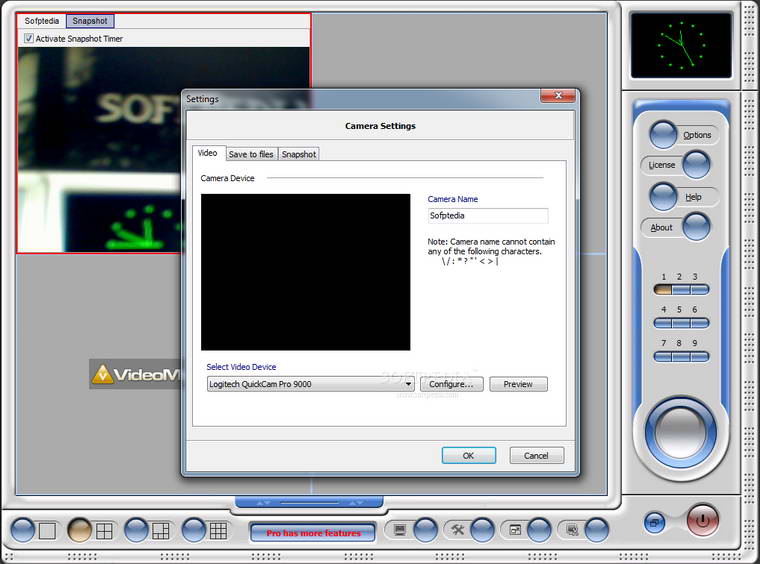Select camera 7 button
The height and width of the screenshot is (564, 760).
663,357
